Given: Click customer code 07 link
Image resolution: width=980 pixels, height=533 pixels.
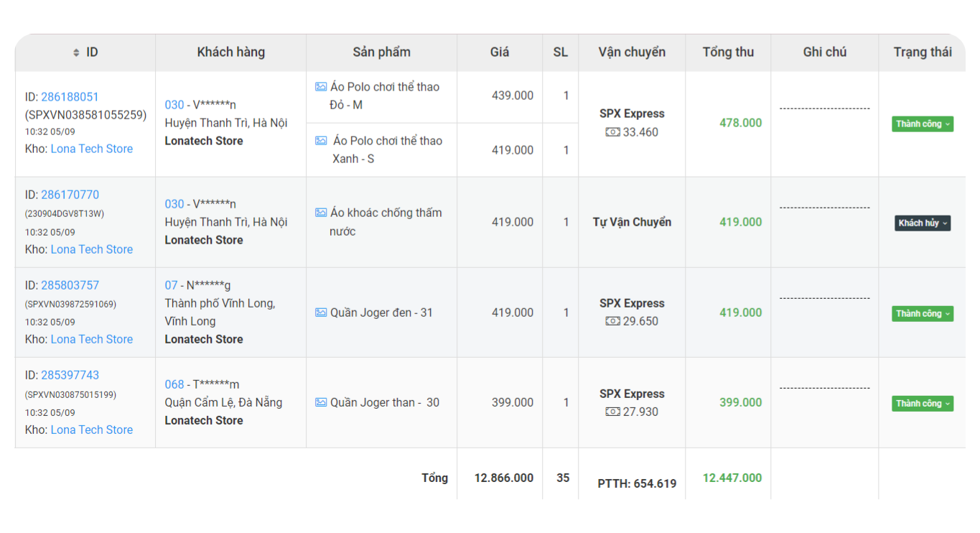Looking at the screenshot, I should tap(171, 285).
